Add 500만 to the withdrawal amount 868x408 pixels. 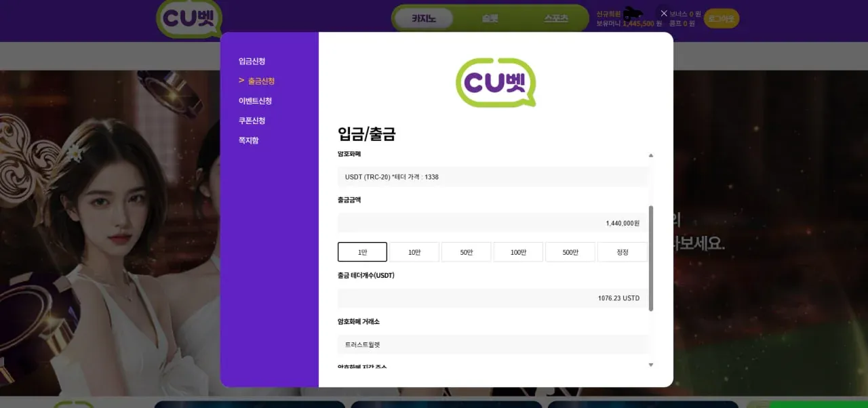570,252
